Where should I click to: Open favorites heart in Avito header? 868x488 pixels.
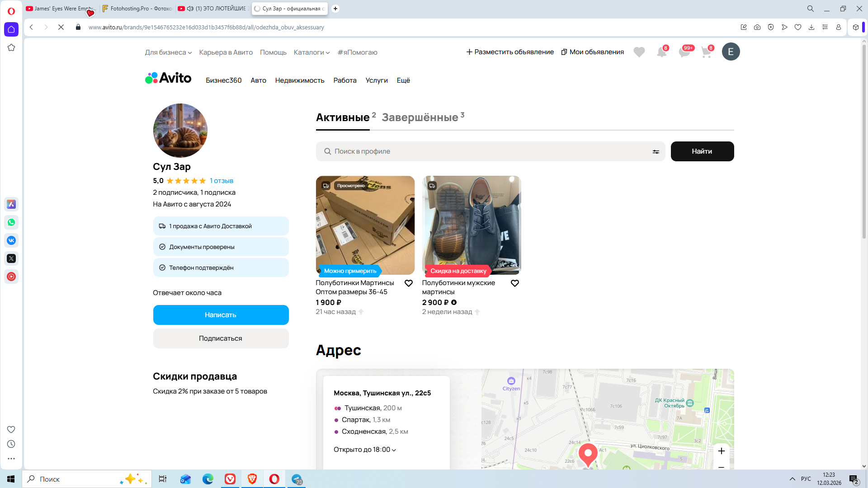[639, 52]
